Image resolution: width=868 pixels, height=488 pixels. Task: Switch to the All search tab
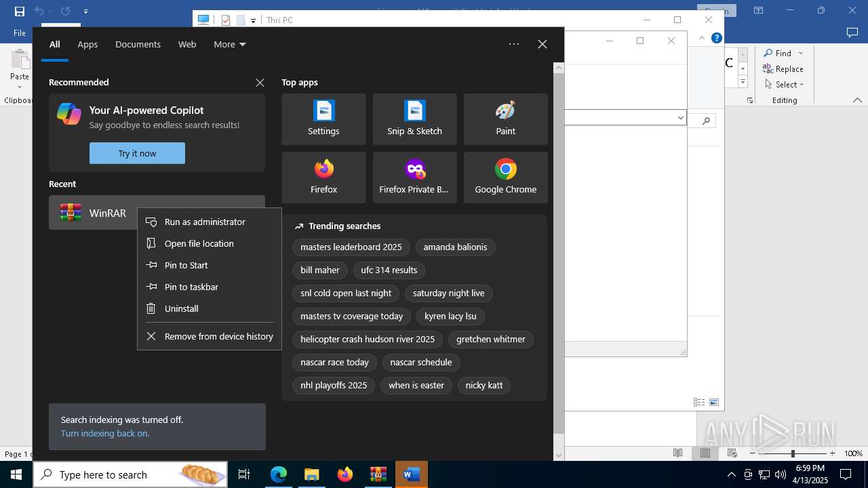coord(55,44)
